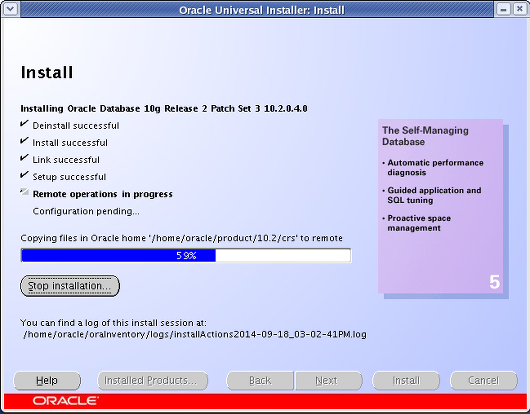Click the Stop installation button

coord(70,286)
